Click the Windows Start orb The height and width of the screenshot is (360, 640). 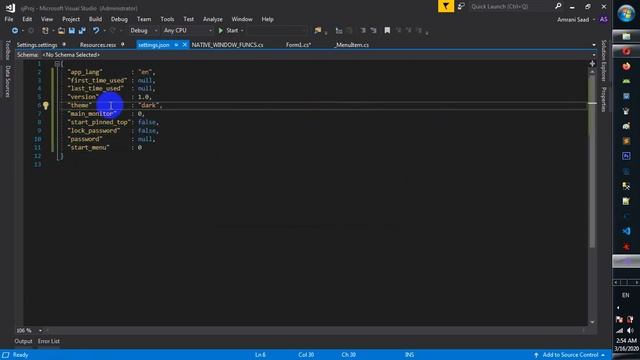[x=626, y=13]
